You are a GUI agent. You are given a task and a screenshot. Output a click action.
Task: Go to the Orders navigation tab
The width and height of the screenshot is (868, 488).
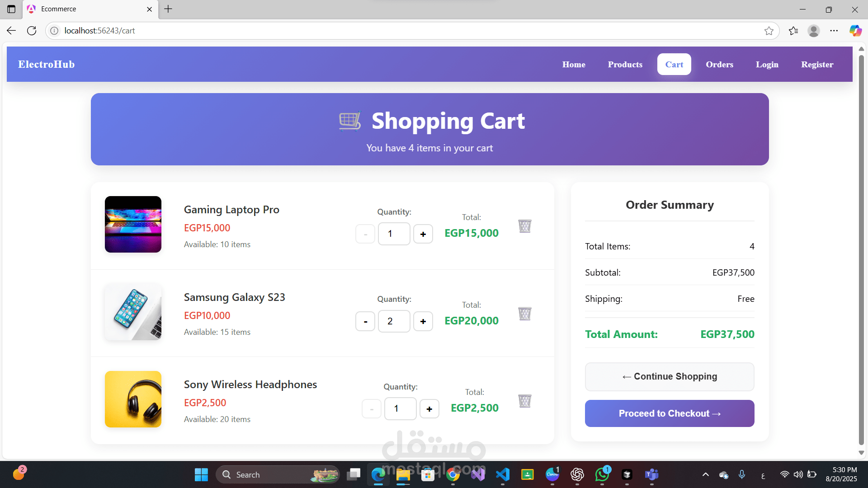719,65
